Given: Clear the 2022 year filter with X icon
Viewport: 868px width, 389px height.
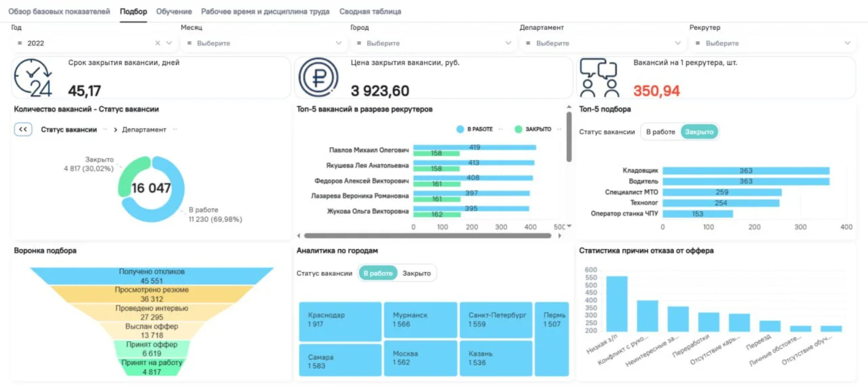Looking at the screenshot, I should 157,43.
